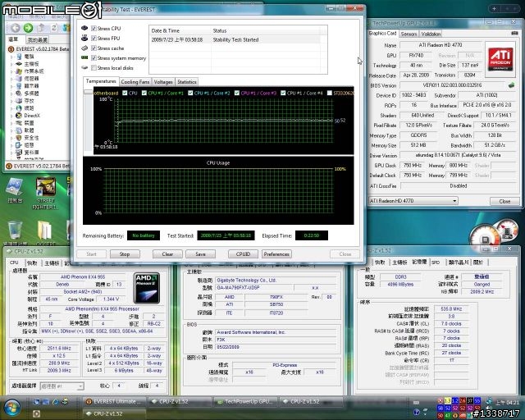Click the green forward arrow in EVEREST toolbar
The width and height of the screenshot is (525, 420).
pyautogui.click(x=29, y=28)
